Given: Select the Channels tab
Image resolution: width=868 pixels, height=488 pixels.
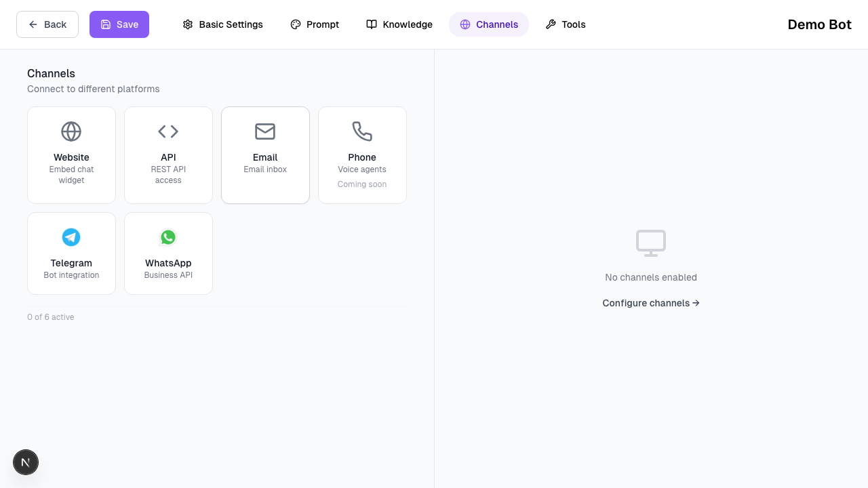Looking at the screenshot, I should tap(489, 24).
